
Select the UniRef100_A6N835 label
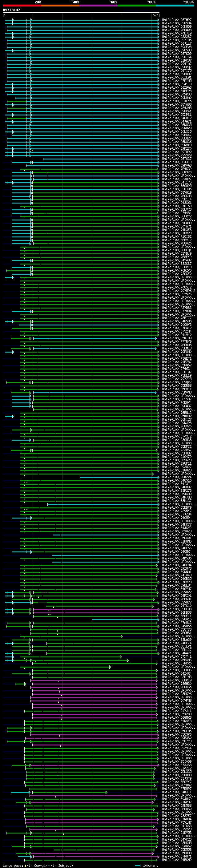pyautogui.click(x=177, y=125)
